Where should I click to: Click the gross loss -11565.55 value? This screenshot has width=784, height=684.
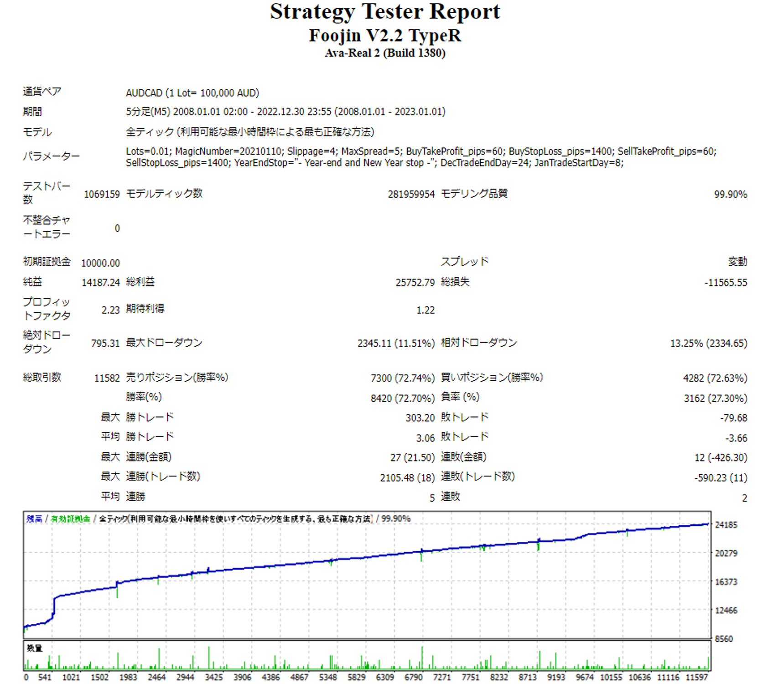pyautogui.click(x=726, y=283)
